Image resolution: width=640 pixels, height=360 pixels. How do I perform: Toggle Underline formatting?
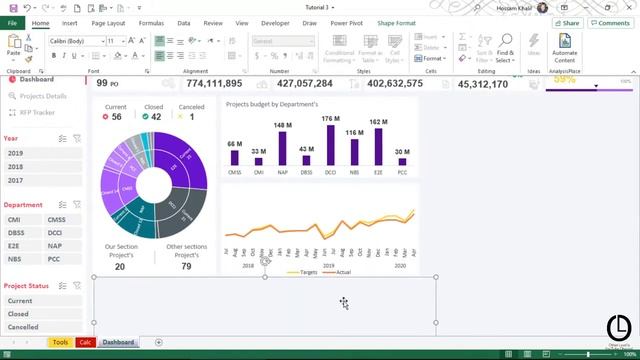pyautogui.click(x=74, y=56)
